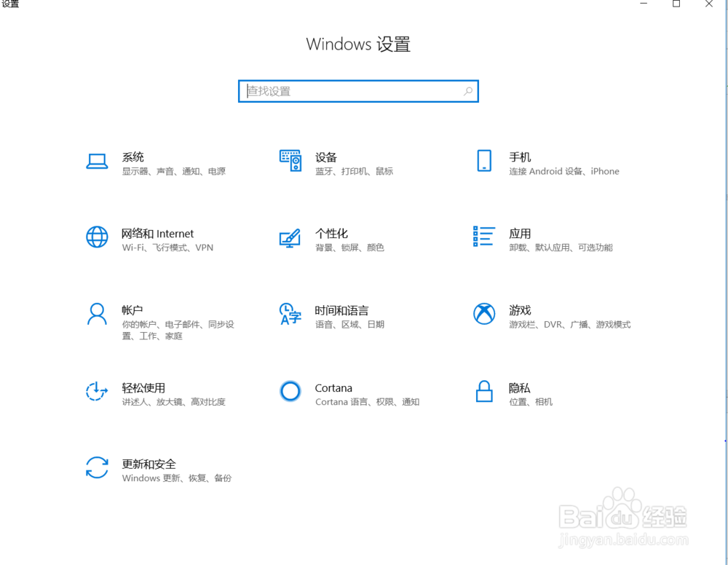Image resolution: width=728 pixels, height=565 pixels.
Task: Click description 连接 Android 设备、iPhone
Action: [564, 171]
